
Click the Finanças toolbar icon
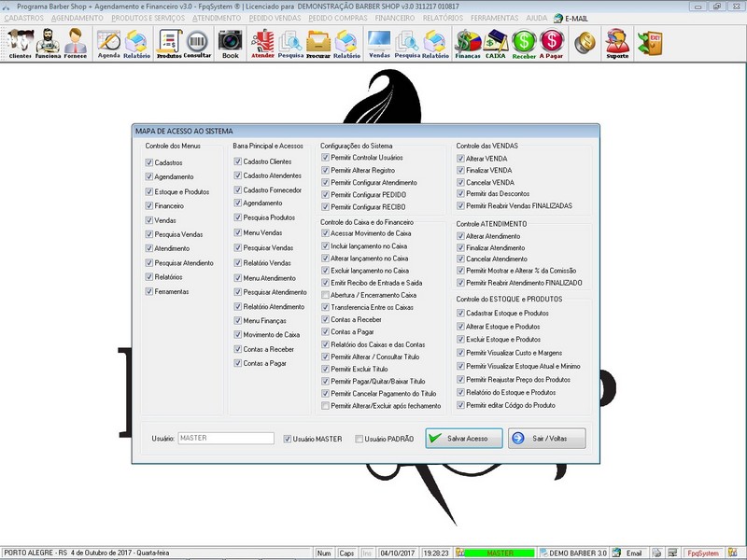tap(468, 43)
